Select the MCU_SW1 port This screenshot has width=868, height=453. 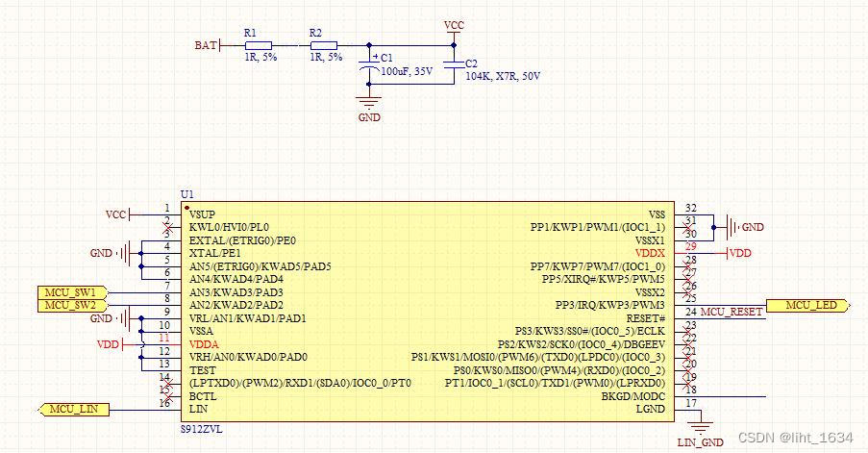pyautogui.click(x=72, y=292)
